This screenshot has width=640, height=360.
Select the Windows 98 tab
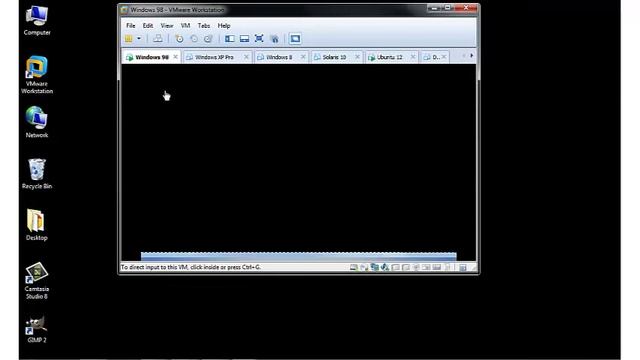[151, 57]
